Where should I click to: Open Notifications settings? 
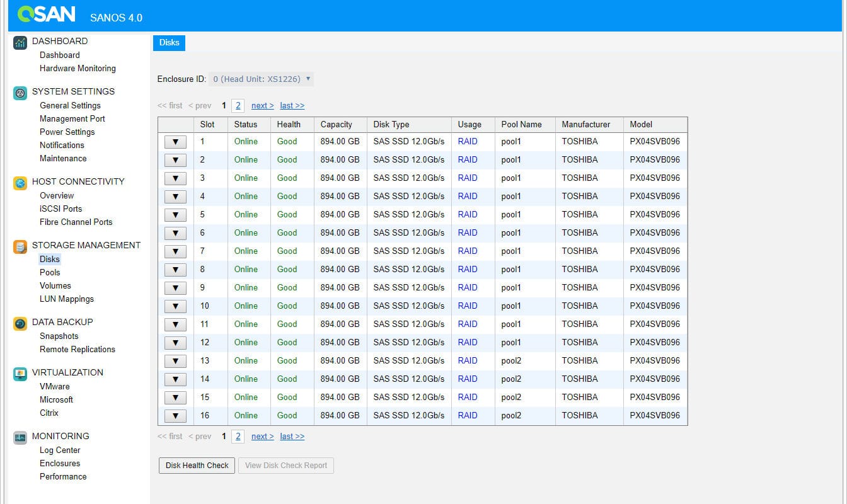click(62, 145)
